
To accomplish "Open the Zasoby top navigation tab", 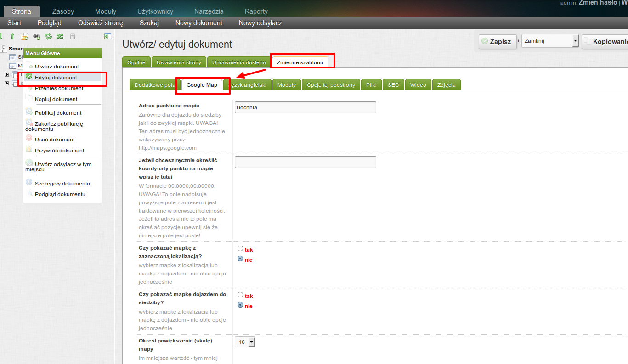I will point(63,11).
